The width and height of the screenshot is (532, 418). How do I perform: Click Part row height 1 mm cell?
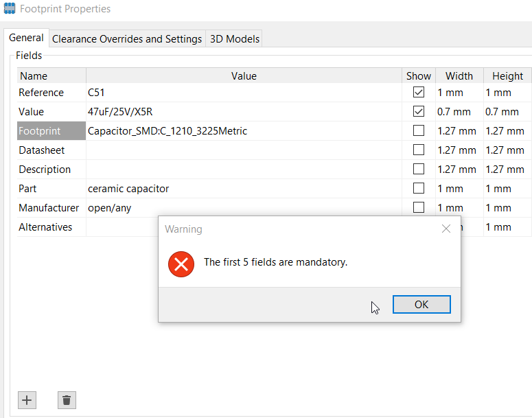(507, 188)
